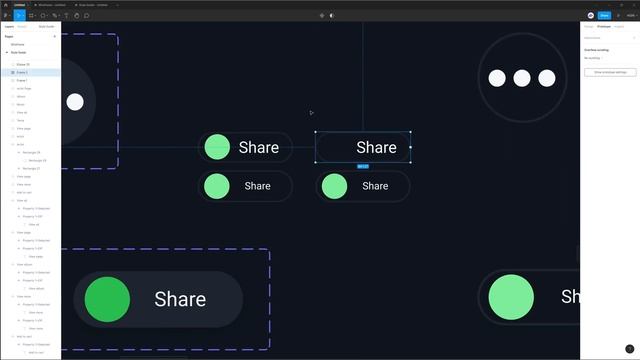Viewport: 640px width, 360px height.
Task: Switch to the Inspect tab
Action: (x=619, y=27)
